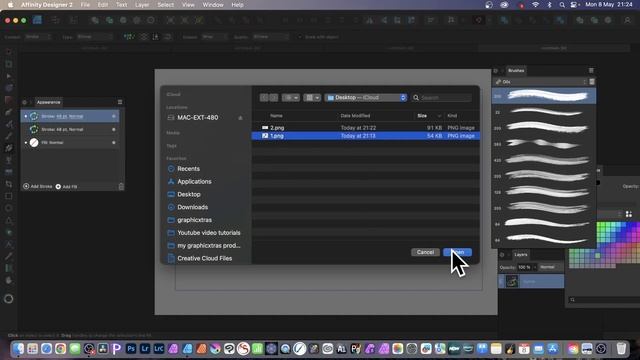Click the layer thumbnail in Layers panel

click(512, 281)
